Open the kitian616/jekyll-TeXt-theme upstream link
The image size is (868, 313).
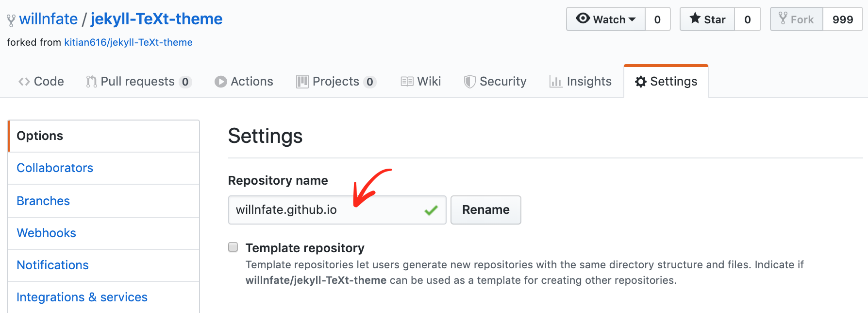(x=128, y=42)
